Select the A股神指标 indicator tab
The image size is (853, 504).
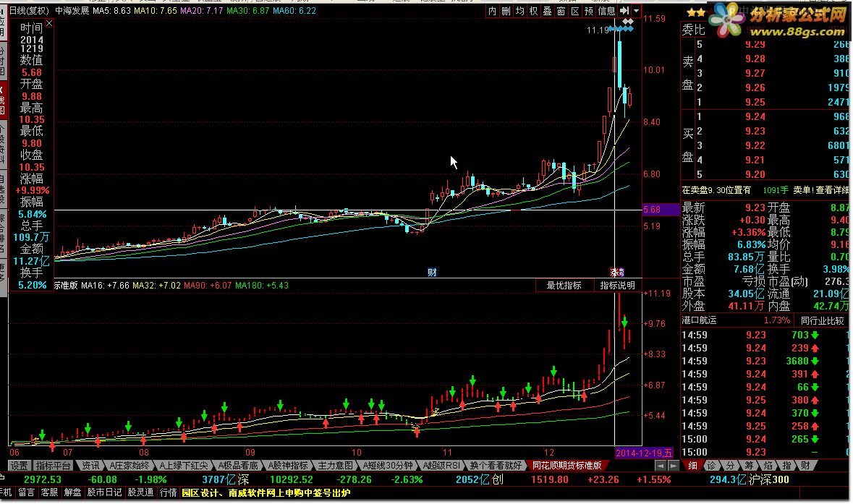click(288, 466)
